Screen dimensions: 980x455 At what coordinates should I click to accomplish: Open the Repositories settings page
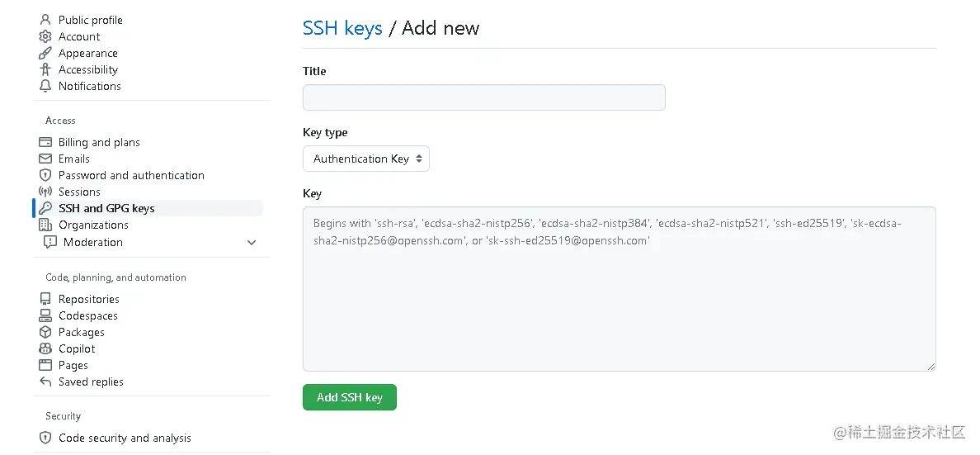88,299
